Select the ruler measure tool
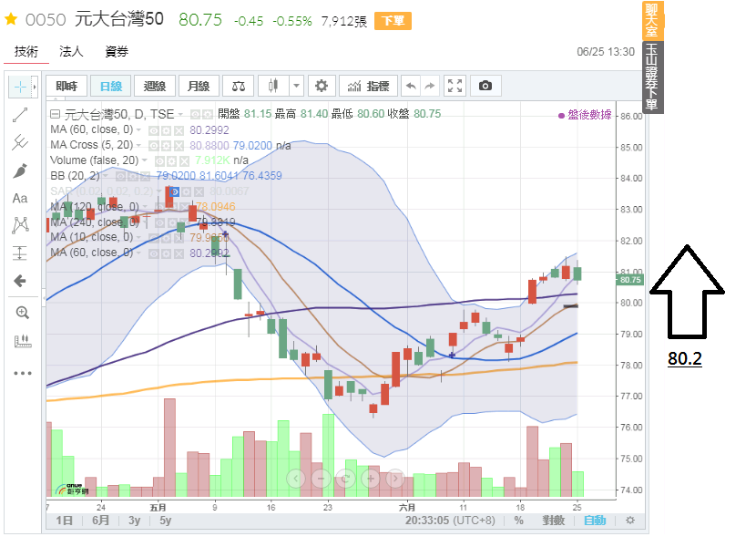Viewport: 756px width, 547px height. (22, 341)
